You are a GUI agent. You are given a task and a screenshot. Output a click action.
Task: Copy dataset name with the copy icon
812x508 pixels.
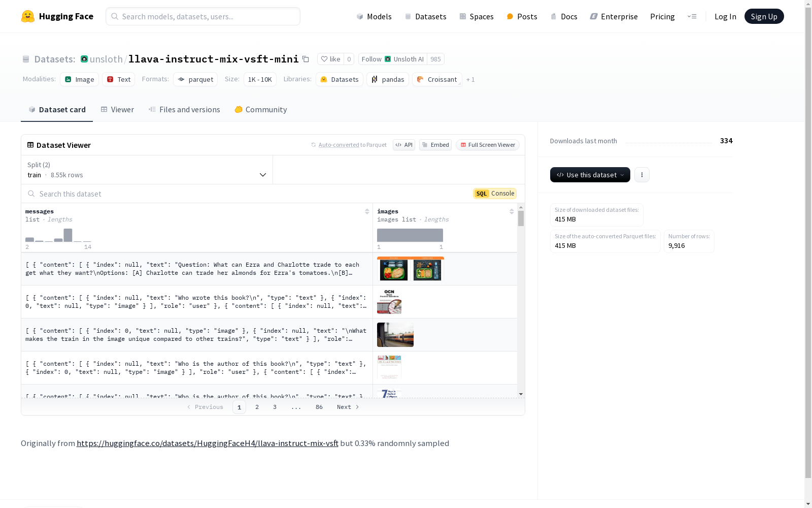[x=306, y=59]
